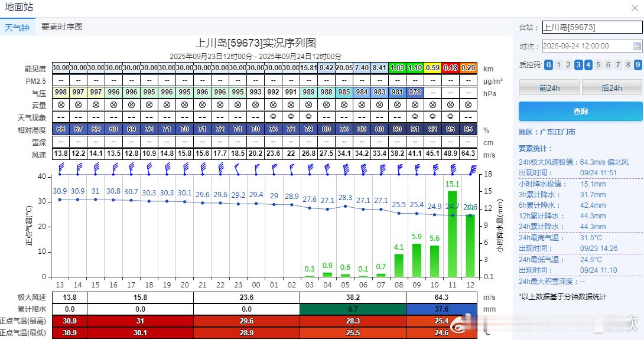Click the cloud cover symbol under pressure 985
The height and width of the screenshot is (340, 644).
(x=344, y=104)
